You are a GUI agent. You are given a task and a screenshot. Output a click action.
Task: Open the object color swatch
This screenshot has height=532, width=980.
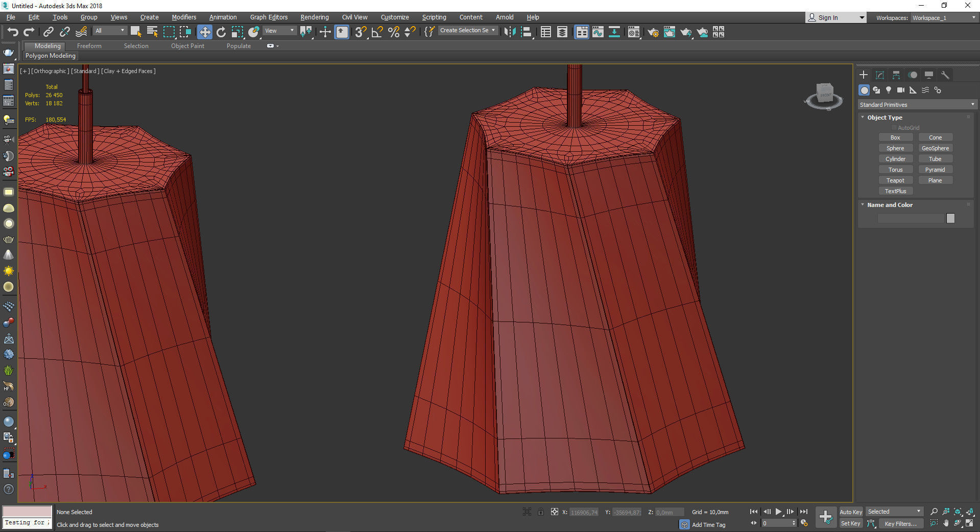click(x=950, y=218)
